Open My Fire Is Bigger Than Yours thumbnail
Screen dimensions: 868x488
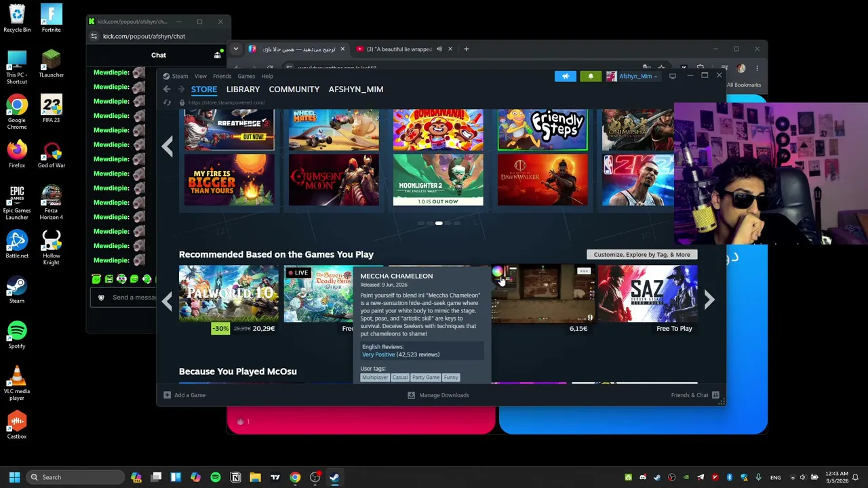click(x=229, y=180)
